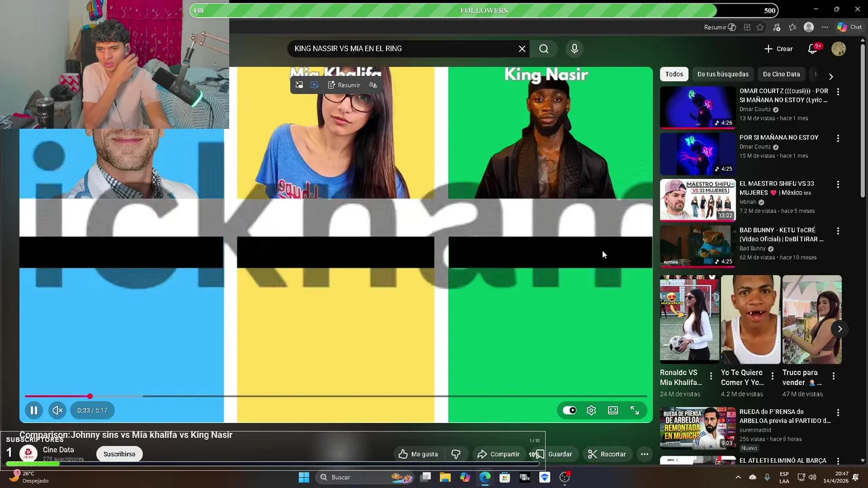The width and height of the screenshot is (868, 488).
Task: Show more filter chips with the arrow
Action: pos(831,76)
